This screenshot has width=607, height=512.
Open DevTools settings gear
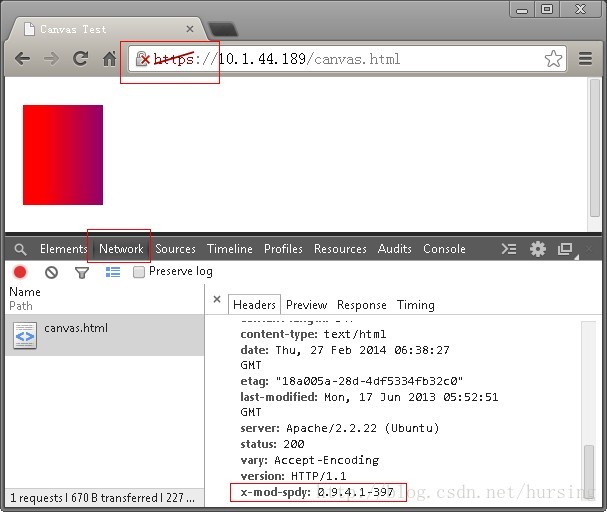538,249
